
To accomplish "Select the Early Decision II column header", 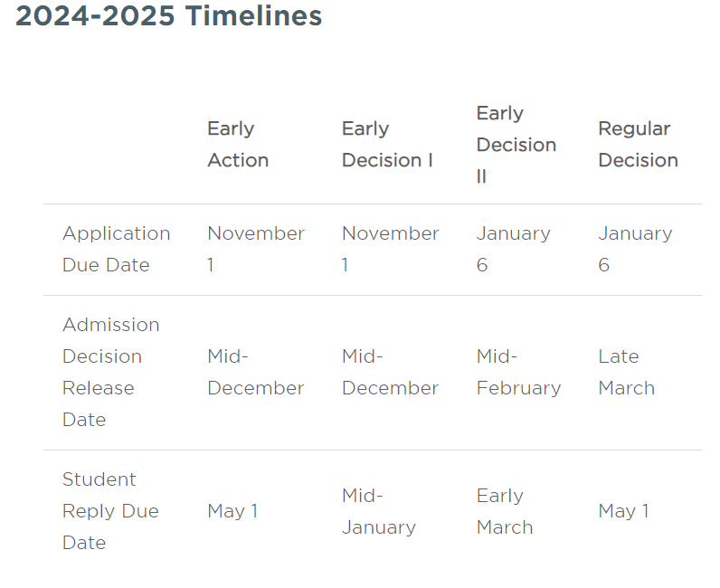I will [x=516, y=145].
